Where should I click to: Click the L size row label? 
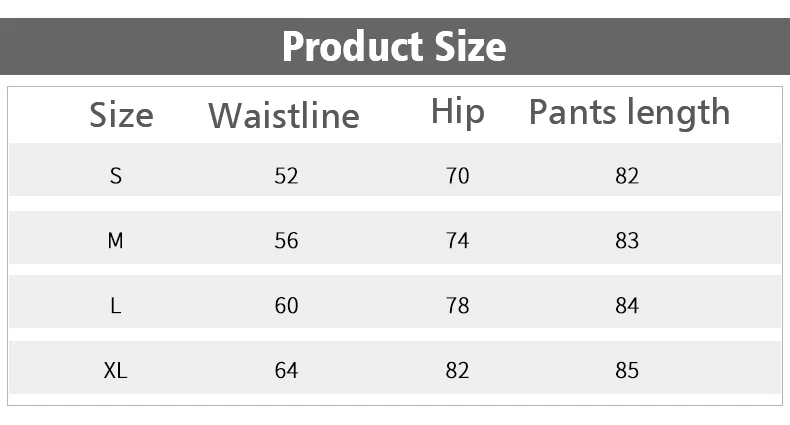pyautogui.click(x=116, y=306)
